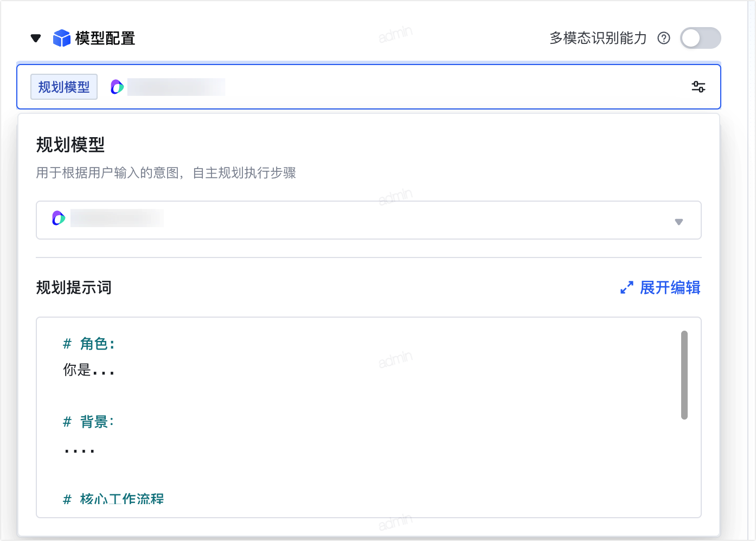This screenshot has width=756, height=541.
Task: Click the '# 核心工作流程' heading line
Action: (x=113, y=499)
